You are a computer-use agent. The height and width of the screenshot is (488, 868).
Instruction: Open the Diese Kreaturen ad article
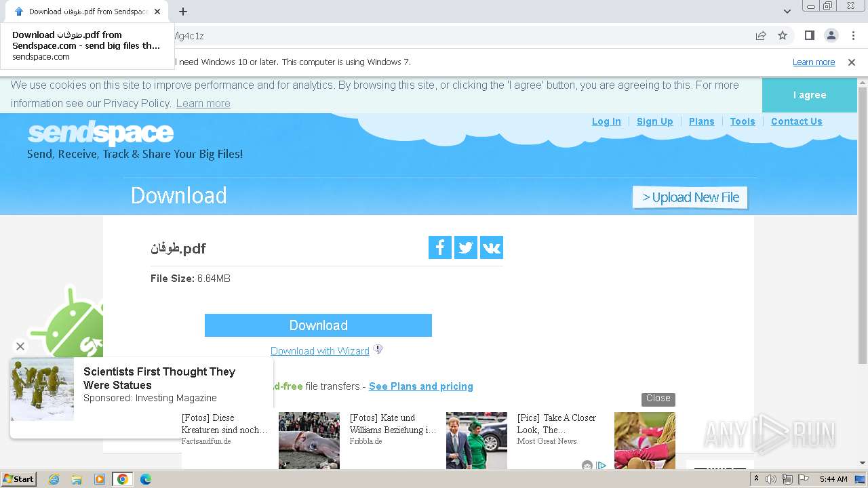(x=225, y=424)
